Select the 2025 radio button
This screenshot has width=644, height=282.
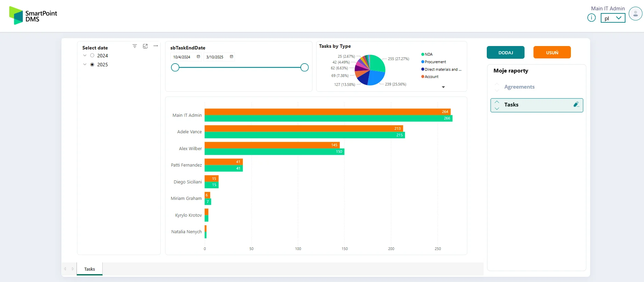pyautogui.click(x=92, y=65)
